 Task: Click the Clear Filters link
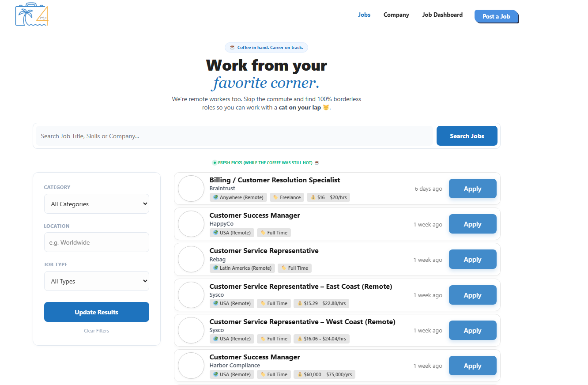click(x=96, y=331)
